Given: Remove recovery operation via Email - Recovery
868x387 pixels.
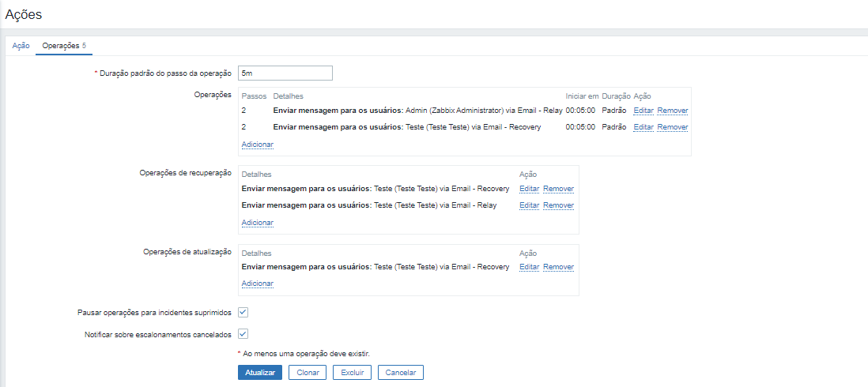Looking at the screenshot, I should point(558,189).
